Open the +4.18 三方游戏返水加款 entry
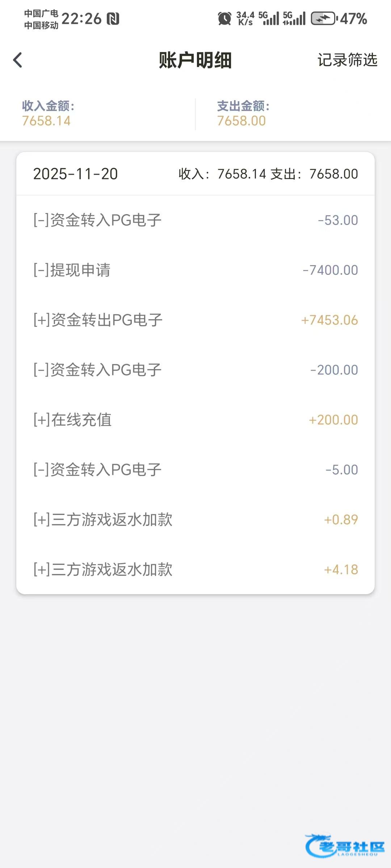Screen dimensions: 391x868 pos(195,570)
